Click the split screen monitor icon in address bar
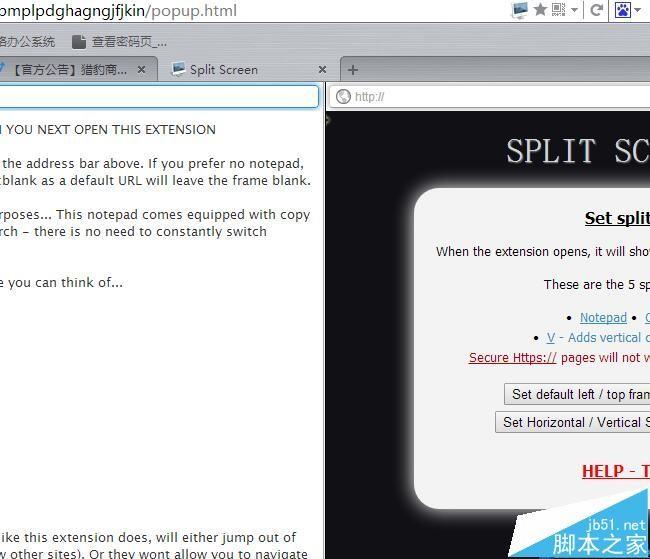The height and width of the screenshot is (559, 650). (x=520, y=10)
